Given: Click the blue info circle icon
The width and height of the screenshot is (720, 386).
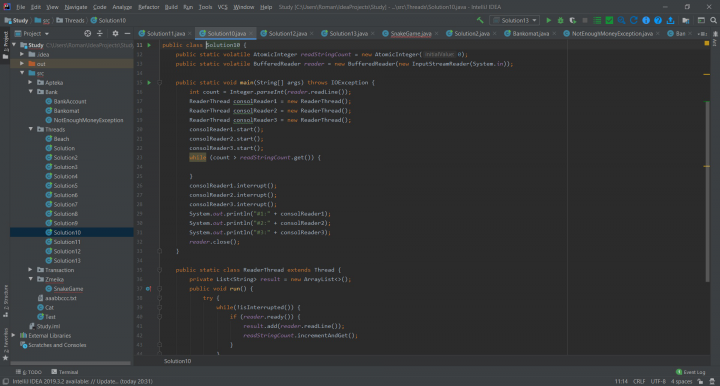Looking at the screenshot, I should click(646, 20).
